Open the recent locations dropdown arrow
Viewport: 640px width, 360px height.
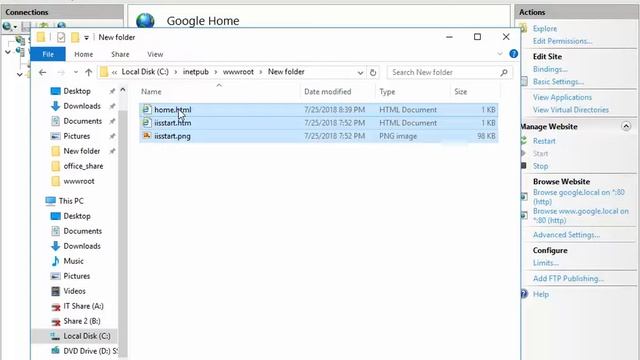[76, 72]
